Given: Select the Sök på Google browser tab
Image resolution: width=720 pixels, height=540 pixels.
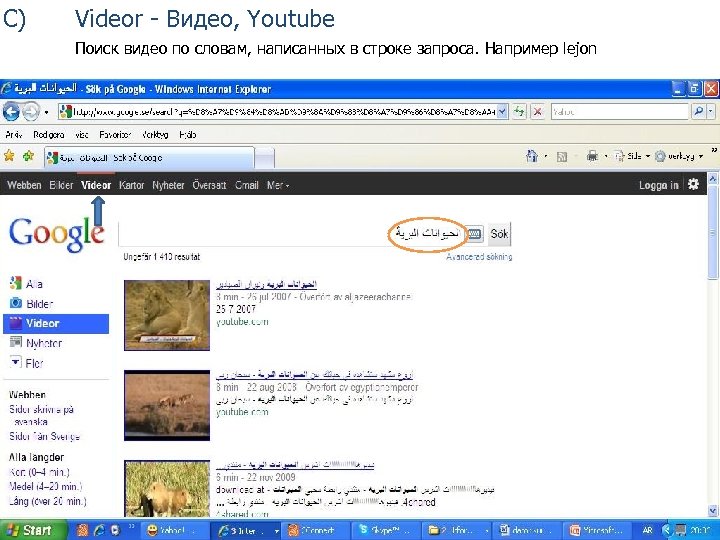Looking at the screenshot, I should coord(149,158).
